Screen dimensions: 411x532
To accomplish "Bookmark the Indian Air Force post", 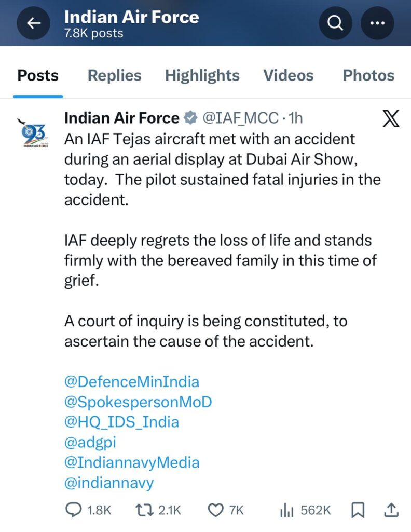I will click(358, 510).
